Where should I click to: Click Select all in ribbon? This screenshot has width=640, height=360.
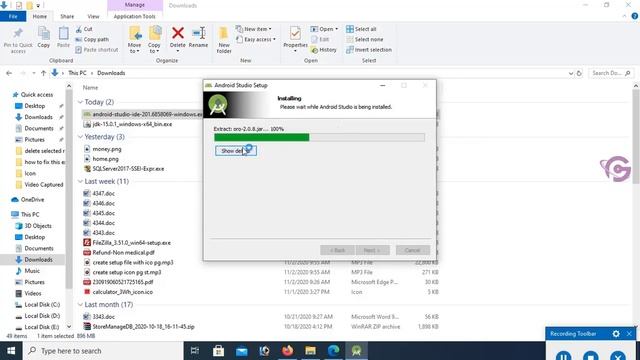tap(361, 29)
